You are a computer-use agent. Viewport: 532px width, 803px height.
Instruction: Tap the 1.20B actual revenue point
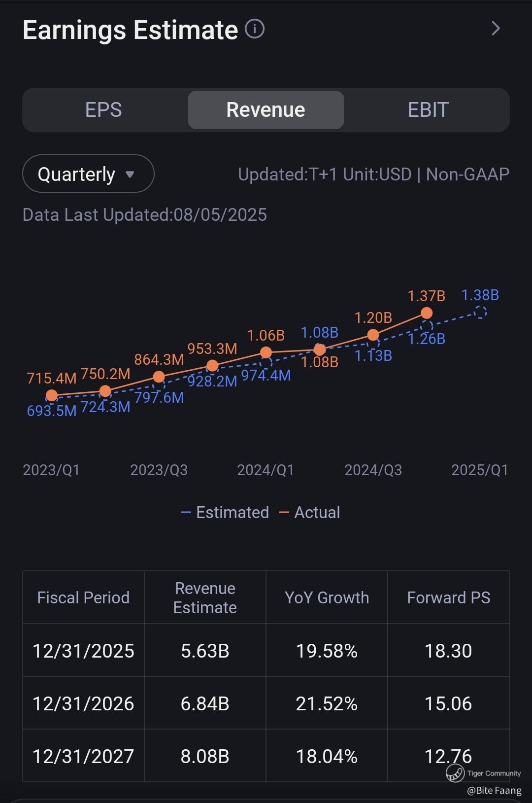coord(373,335)
